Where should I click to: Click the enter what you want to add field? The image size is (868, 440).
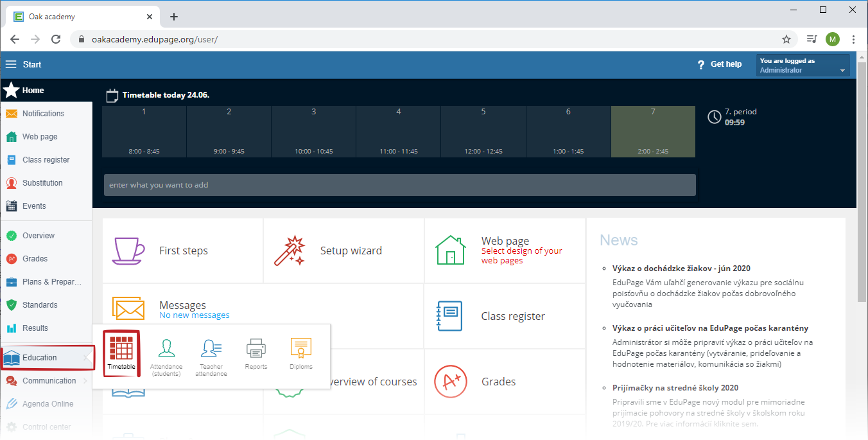(x=399, y=185)
